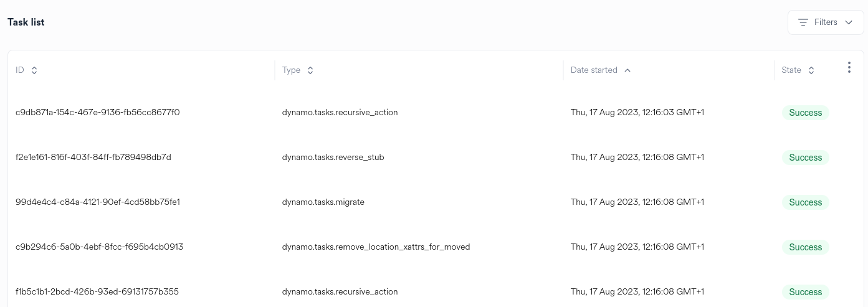Click the Type column header label

click(291, 70)
